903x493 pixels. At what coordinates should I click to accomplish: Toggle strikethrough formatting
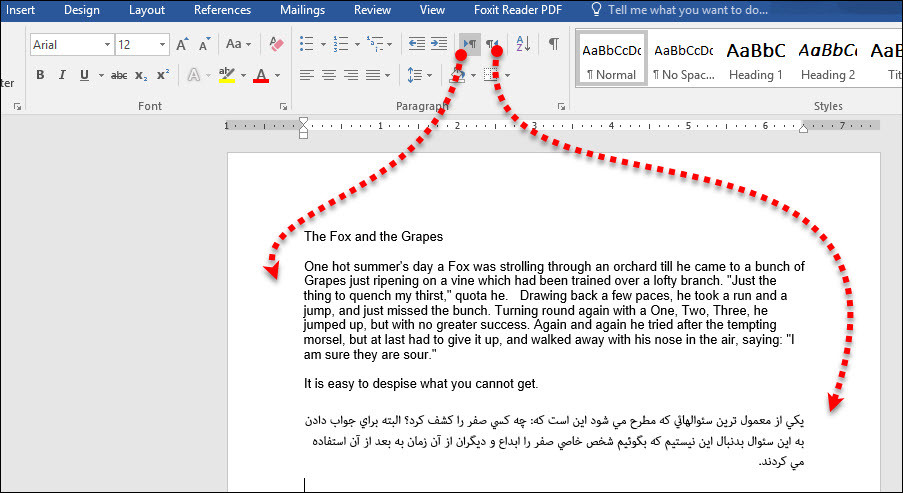pos(119,75)
